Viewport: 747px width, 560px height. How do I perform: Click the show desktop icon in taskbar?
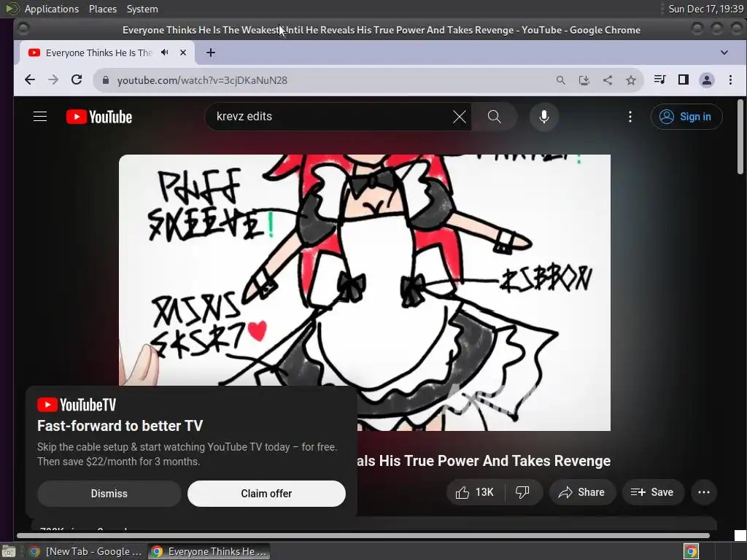[9, 551]
